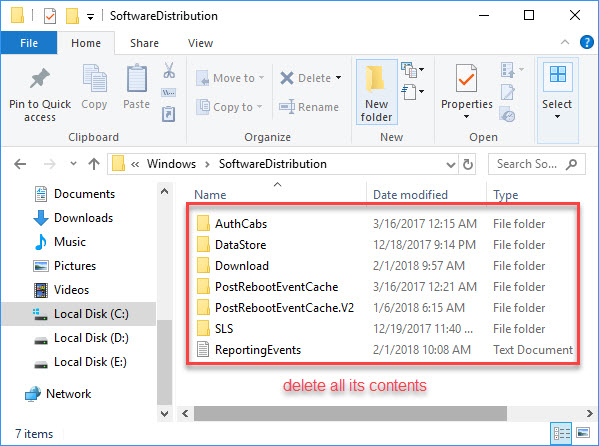Click horizontal scrollbar right arrow
599x446 pixels.
(589, 414)
